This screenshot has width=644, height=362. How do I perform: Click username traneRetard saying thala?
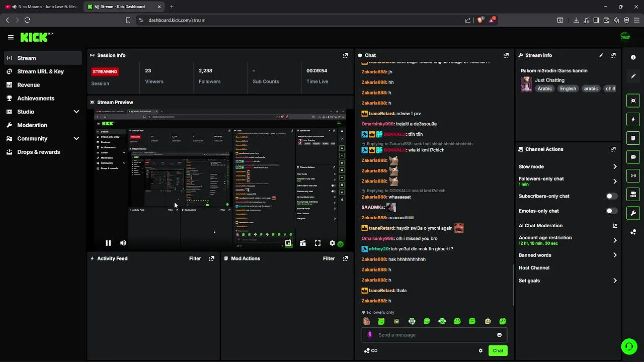click(x=381, y=291)
